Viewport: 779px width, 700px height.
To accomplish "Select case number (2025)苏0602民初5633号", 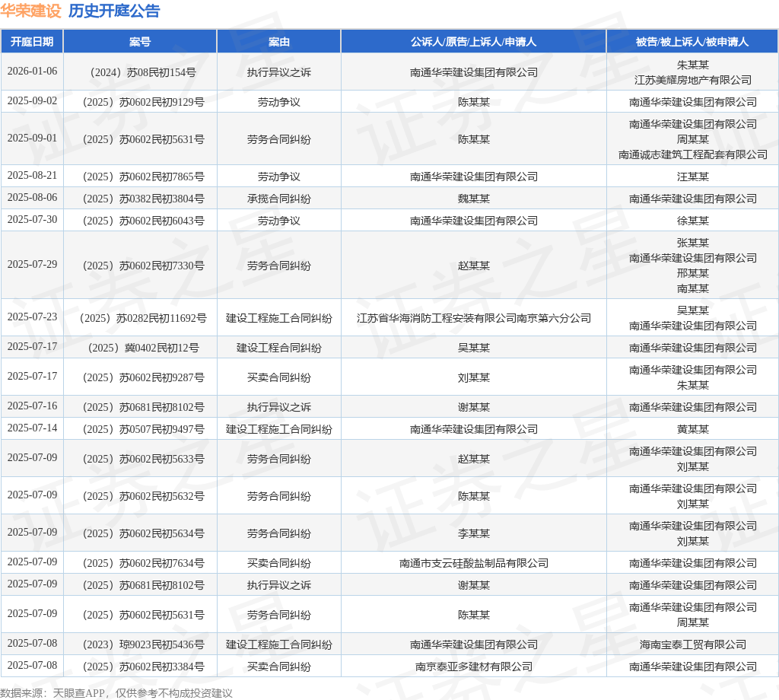I will point(143,459).
